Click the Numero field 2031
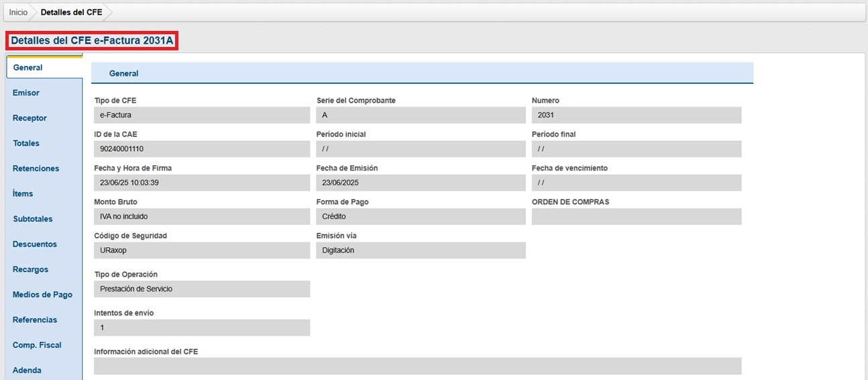The image size is (868, 380). 637,115
